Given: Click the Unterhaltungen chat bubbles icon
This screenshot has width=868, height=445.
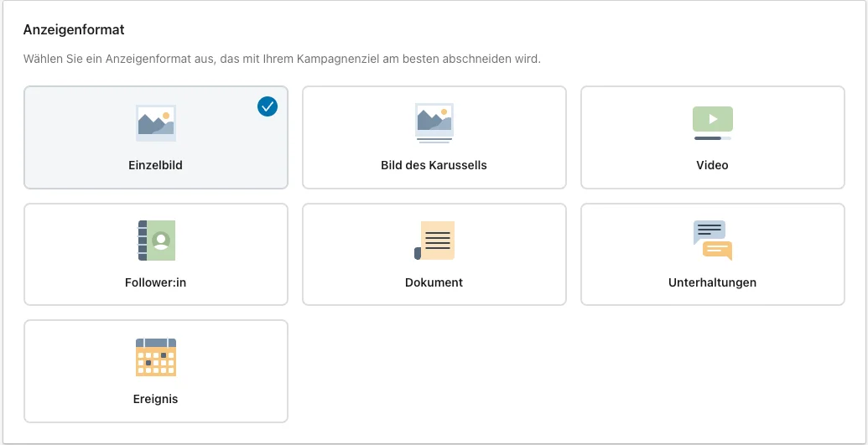Looking at the screenshot, I should (713, 241).
